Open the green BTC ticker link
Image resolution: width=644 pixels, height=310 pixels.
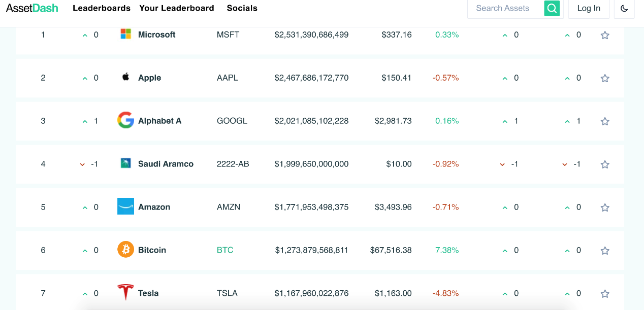pyautogui.click(x=225, y=250)
